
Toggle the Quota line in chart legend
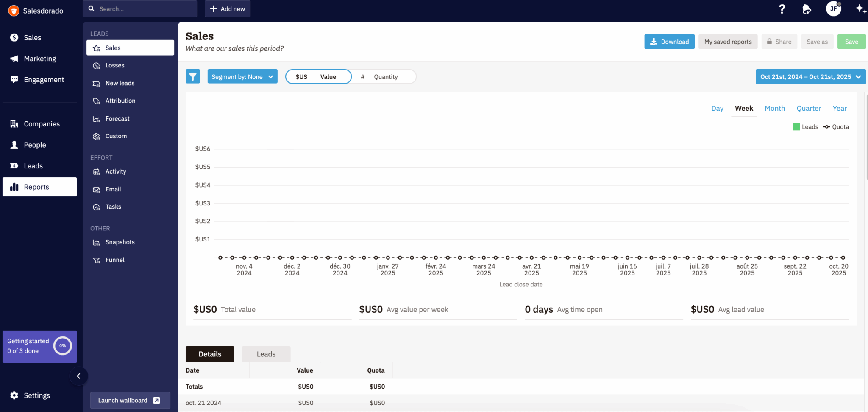click(836, 127)
